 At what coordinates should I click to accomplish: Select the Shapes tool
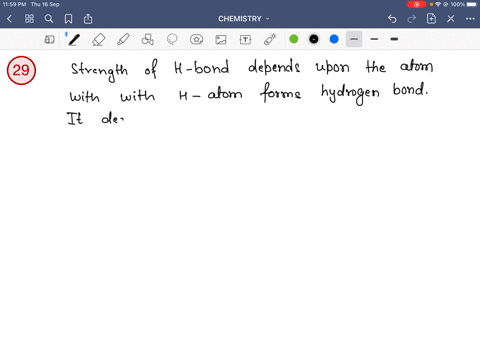click(x=148, y=40)
